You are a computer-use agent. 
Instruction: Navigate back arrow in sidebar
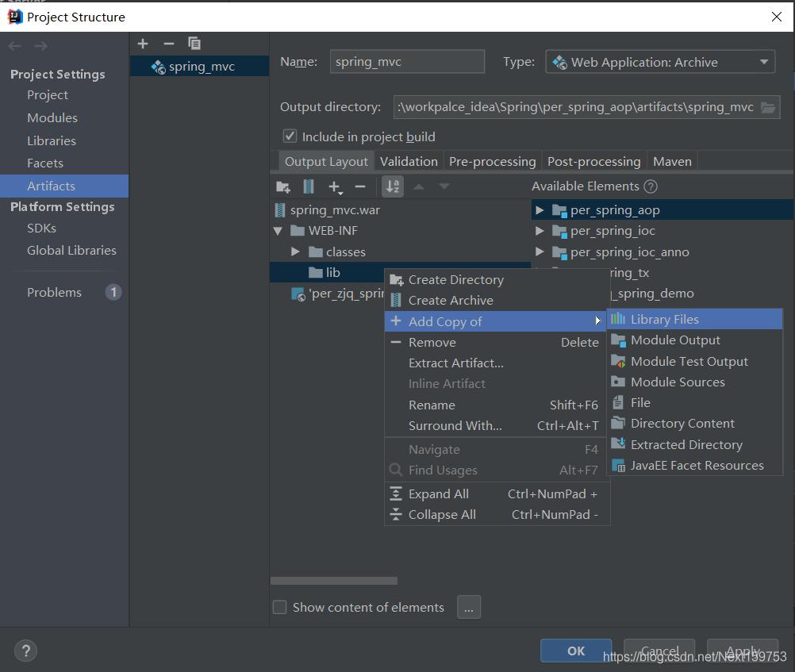(15, 46)
